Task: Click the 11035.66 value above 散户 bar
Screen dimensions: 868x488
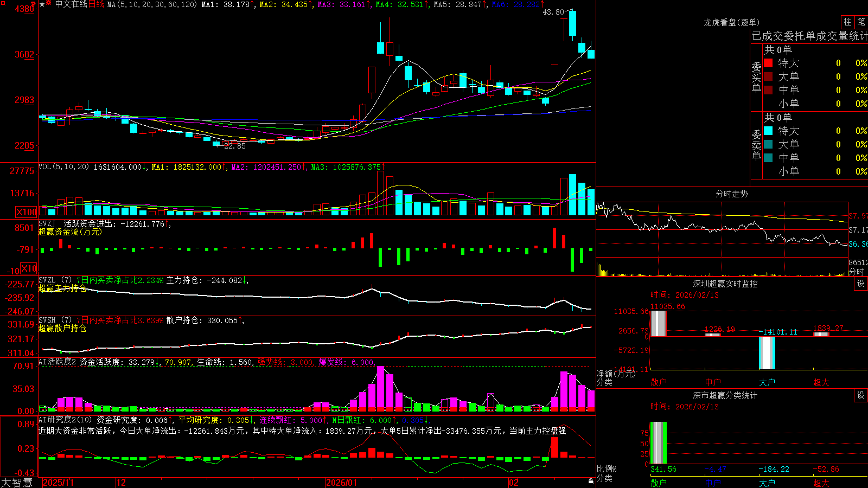Action: click(x=667, y=306)
